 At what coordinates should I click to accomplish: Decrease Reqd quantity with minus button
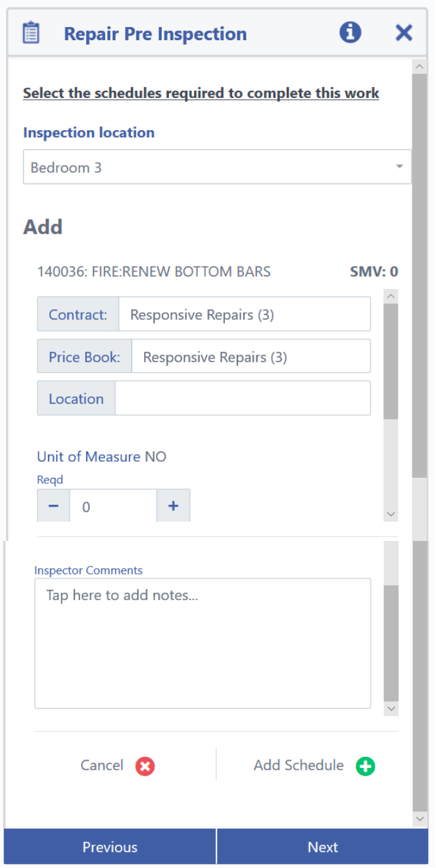click(54, 506)
